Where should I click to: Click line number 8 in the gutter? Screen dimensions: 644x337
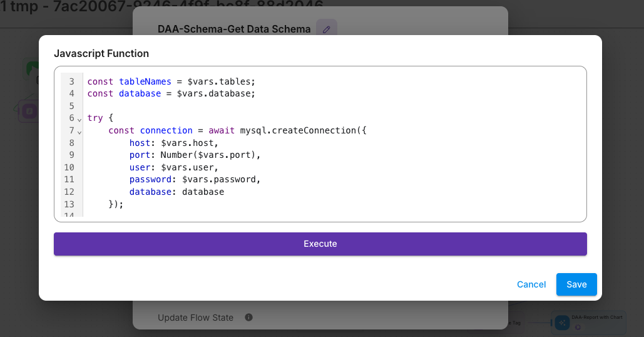69,143
